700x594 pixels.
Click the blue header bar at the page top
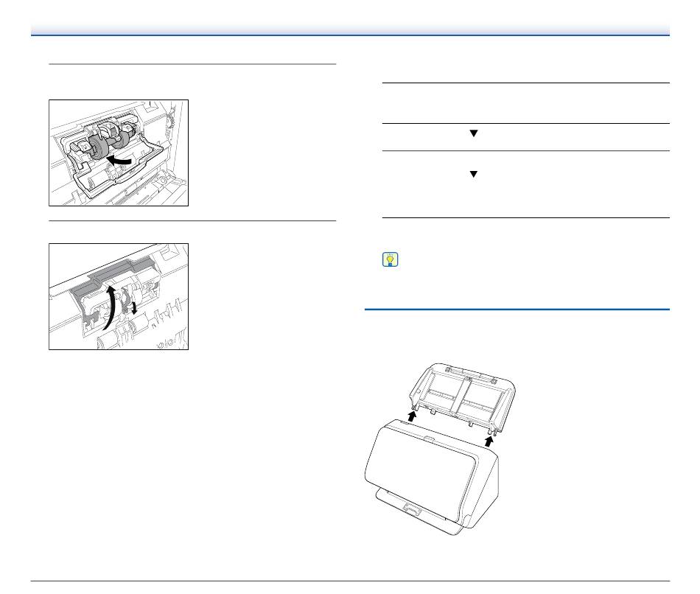(x=350, y=30)
